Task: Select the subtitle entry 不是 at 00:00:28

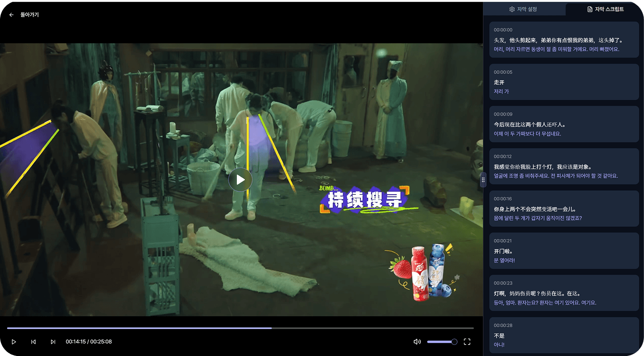Action: click(564, 336)
